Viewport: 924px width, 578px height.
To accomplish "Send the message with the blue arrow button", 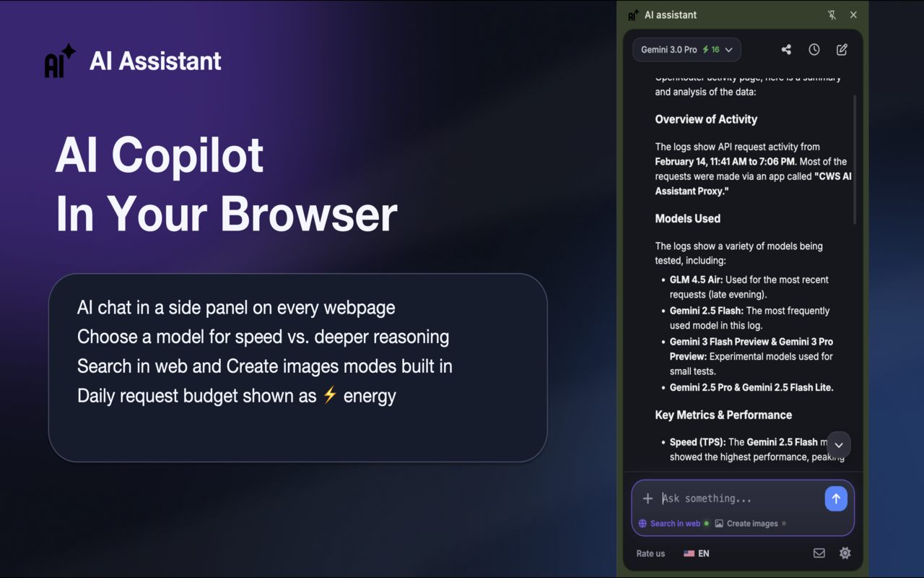I will tap(836, 499).
